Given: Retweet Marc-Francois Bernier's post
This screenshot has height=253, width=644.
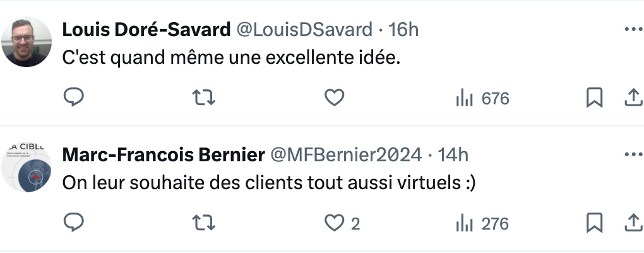Looking at the screenshot, I should click(204, 223).
